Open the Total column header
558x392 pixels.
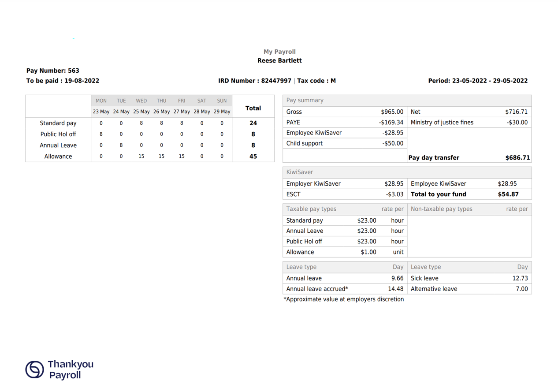tap(253, 108)
